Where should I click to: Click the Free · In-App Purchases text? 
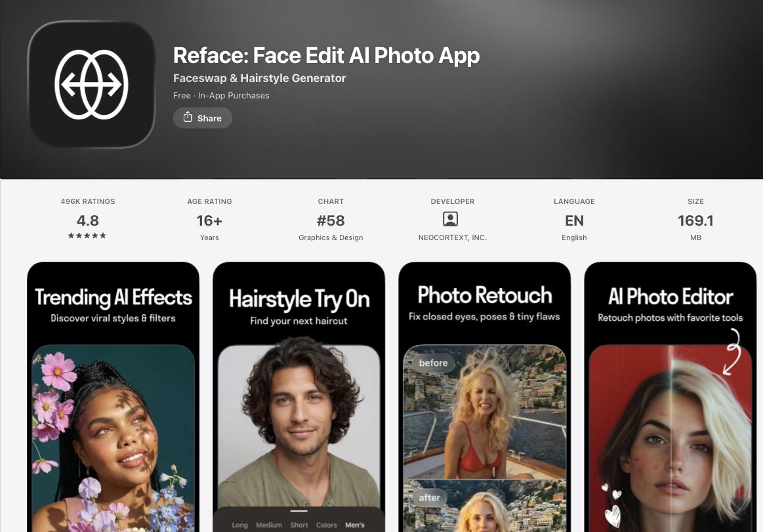tap(221, 96)
